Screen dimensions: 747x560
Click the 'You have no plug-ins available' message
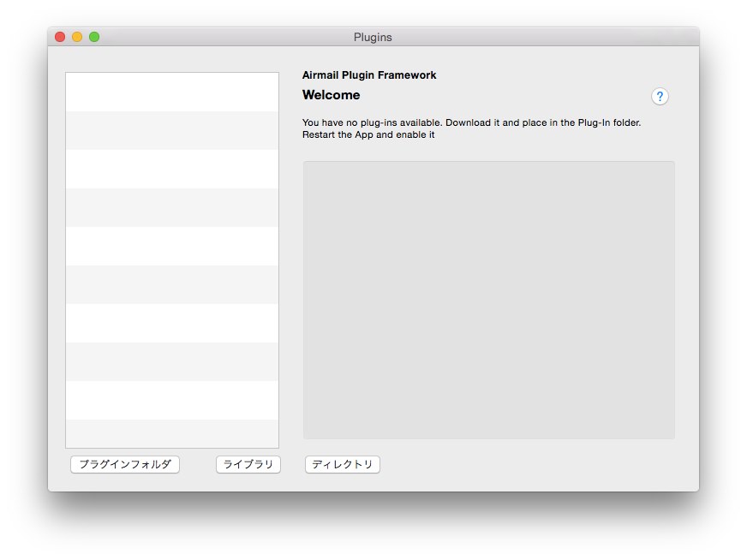472,128
